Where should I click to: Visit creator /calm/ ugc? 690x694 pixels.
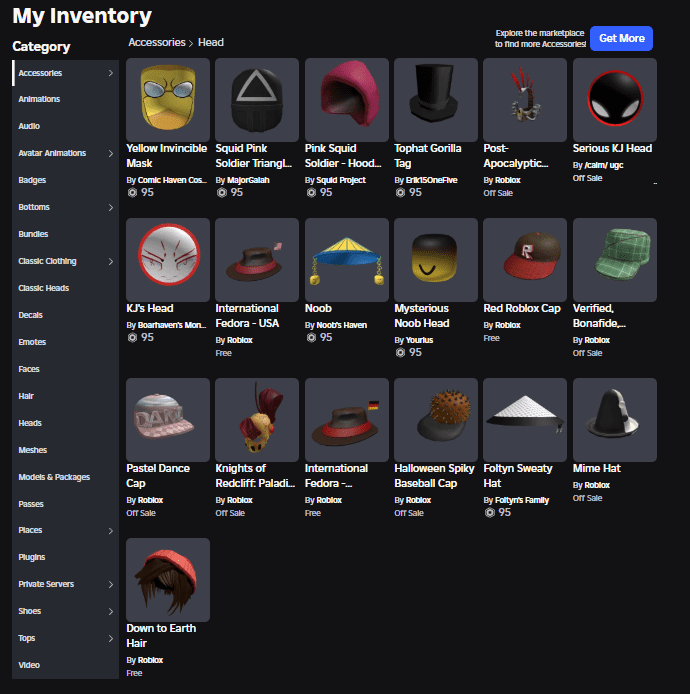[604, 165]
